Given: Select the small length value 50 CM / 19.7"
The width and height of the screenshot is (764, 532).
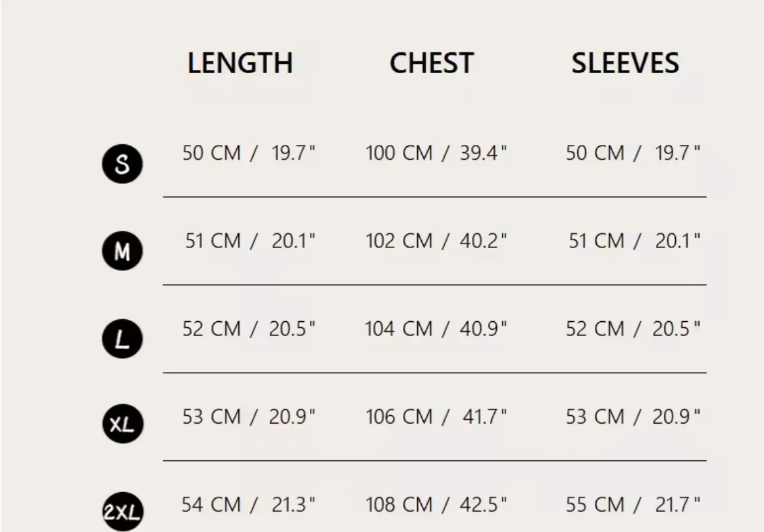Looking at the screenshot, I should 249,153.
